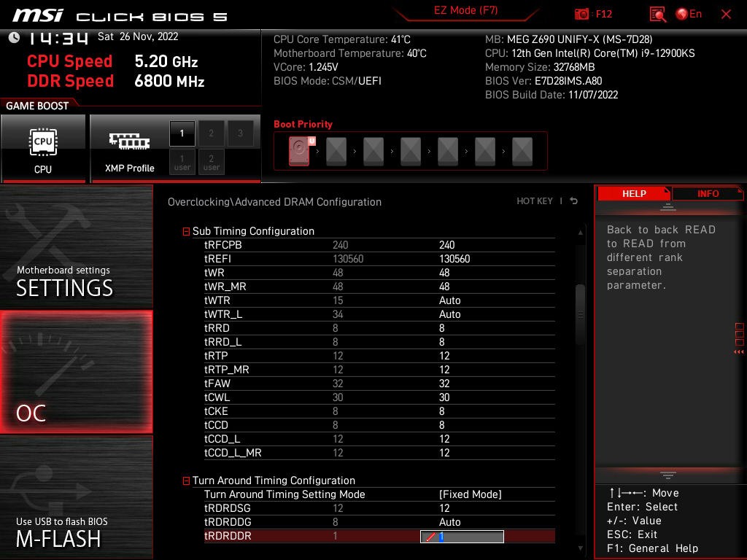Change language via the globe En icon
The width and height of the screenshot is (747, 560).
[689, 15]
